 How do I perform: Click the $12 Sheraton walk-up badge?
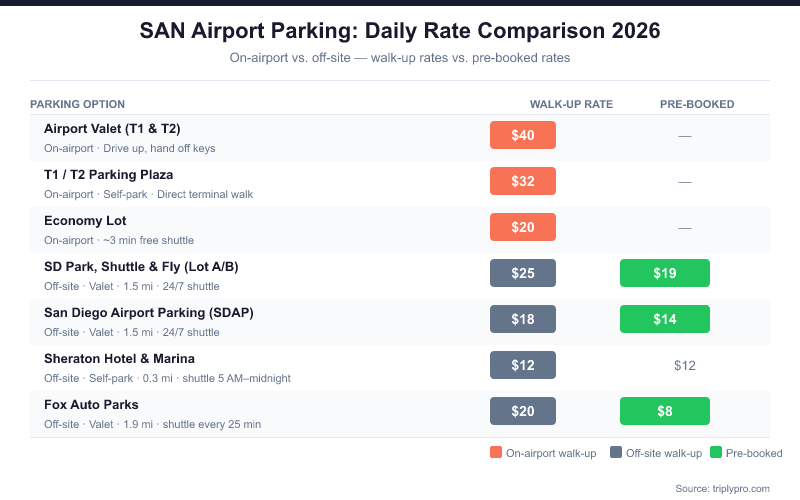coord(522,365)
